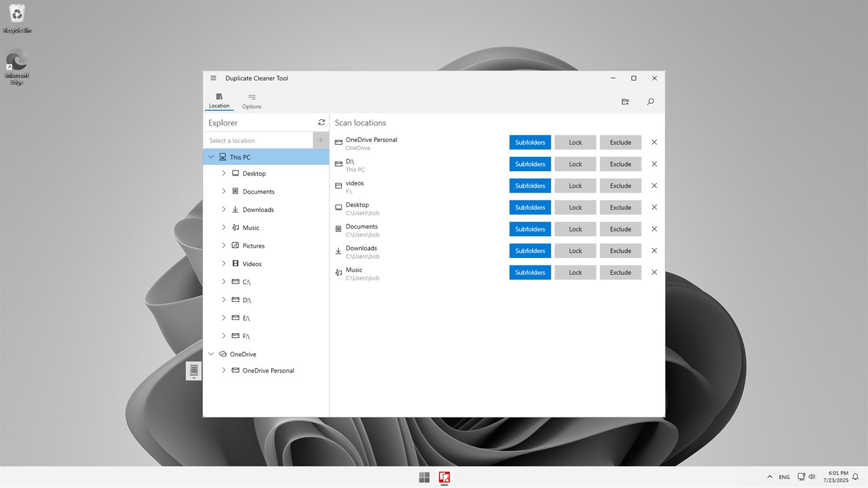Switch to the Options tab

[x=251, y=100]
